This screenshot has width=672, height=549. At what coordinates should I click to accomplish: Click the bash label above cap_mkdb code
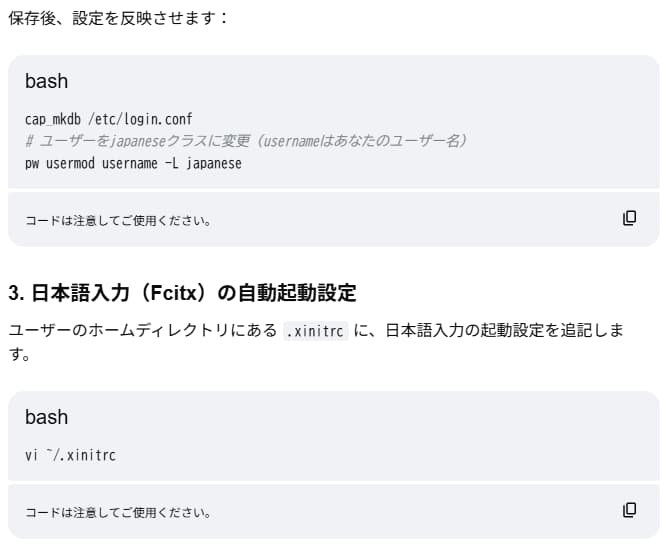point(46,82)
